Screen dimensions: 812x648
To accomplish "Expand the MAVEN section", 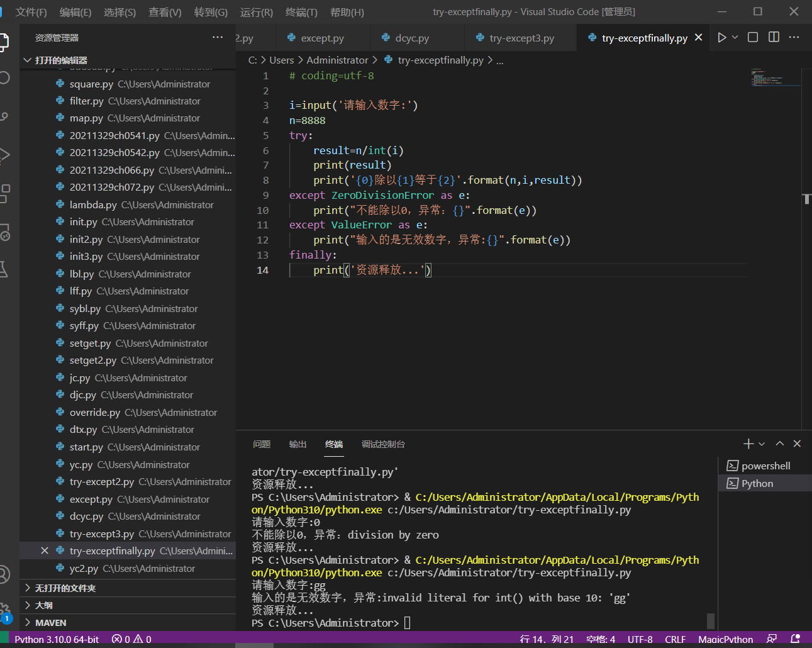I will [50, 623].
